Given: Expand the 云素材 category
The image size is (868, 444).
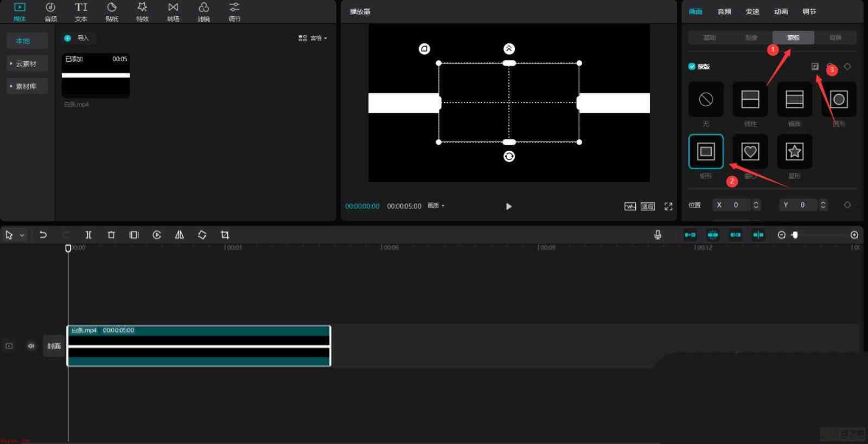Looking at the screenshot, I should click(27, 63).
